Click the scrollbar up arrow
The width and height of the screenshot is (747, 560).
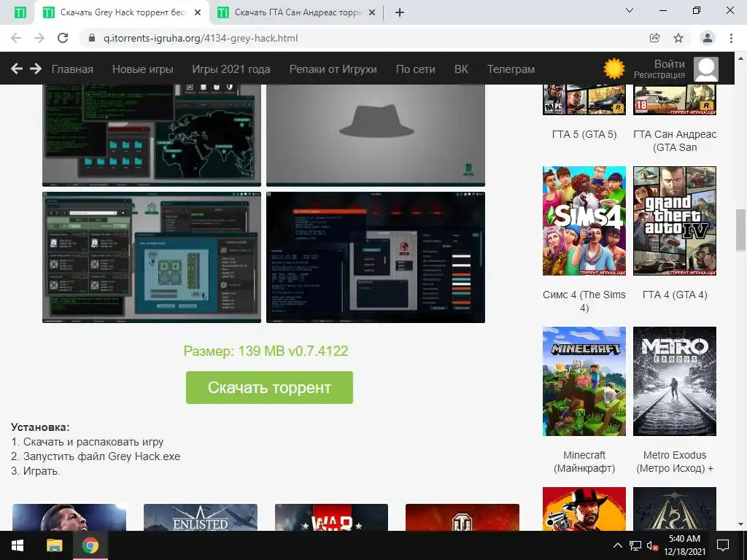[741, 58]
